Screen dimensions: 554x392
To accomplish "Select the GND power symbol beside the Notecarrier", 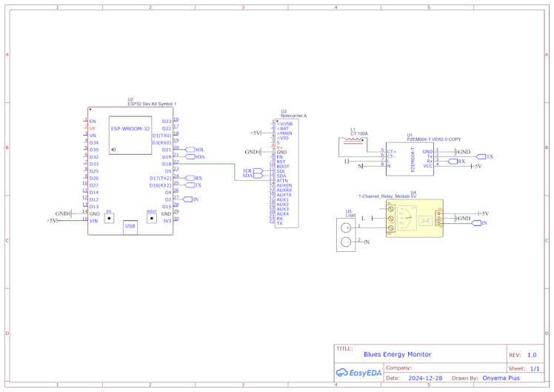I will 253,152.
